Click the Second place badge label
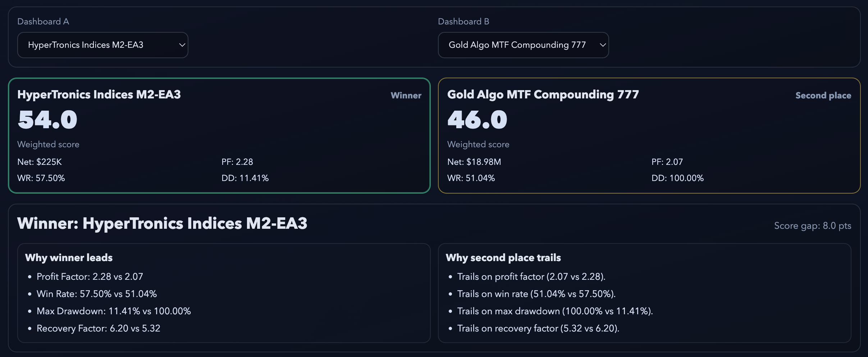Viewport: 868px width, 357px height. coord(823,96)
